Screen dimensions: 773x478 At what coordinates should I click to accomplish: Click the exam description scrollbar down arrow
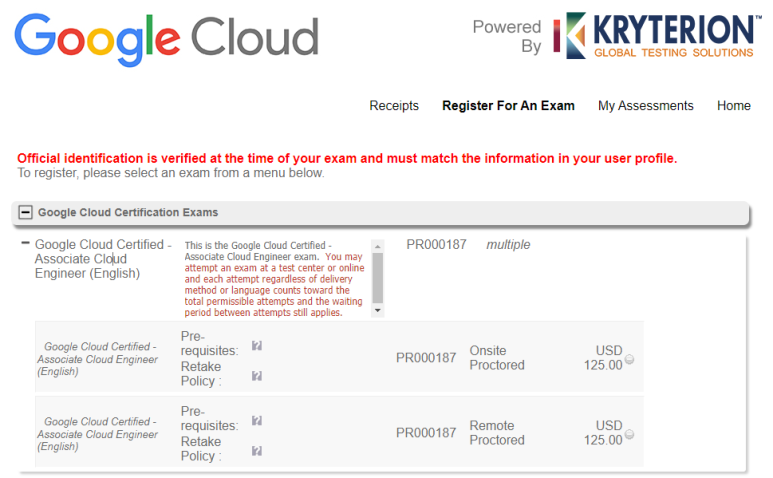point(378,310)
